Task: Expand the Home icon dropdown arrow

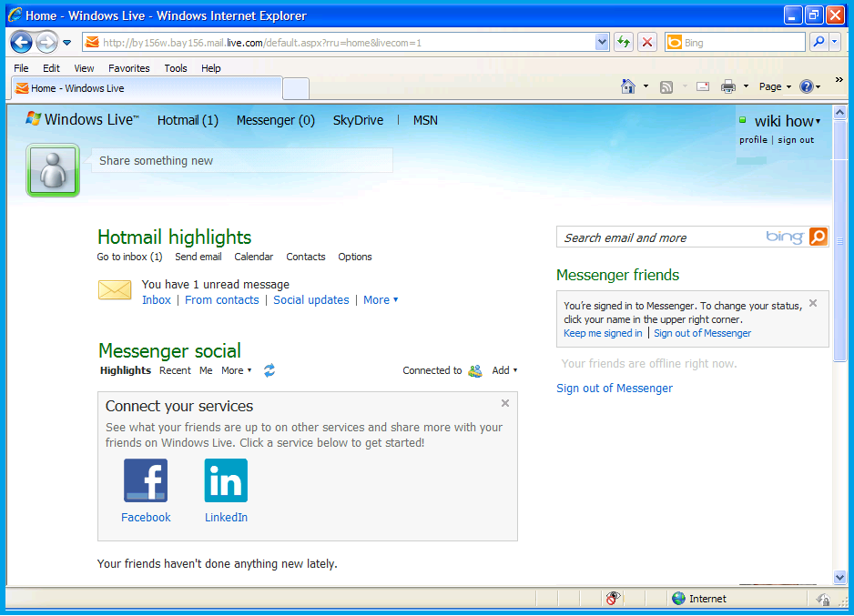Action: tap(646, 86)
